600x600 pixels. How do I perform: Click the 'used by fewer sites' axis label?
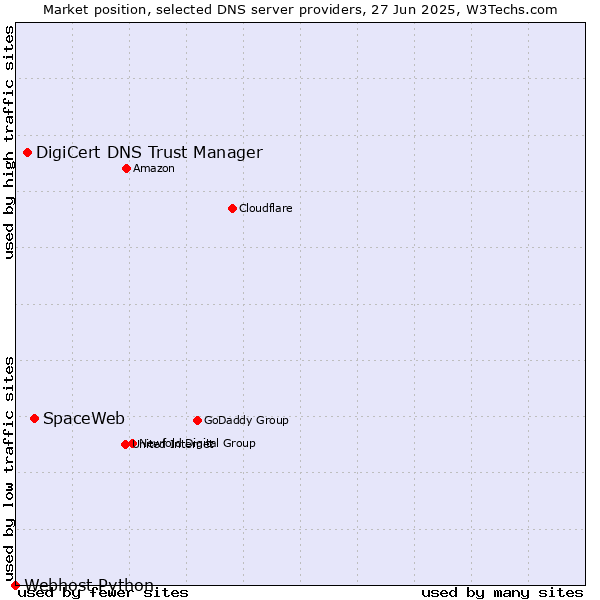(x=103, y=593)
